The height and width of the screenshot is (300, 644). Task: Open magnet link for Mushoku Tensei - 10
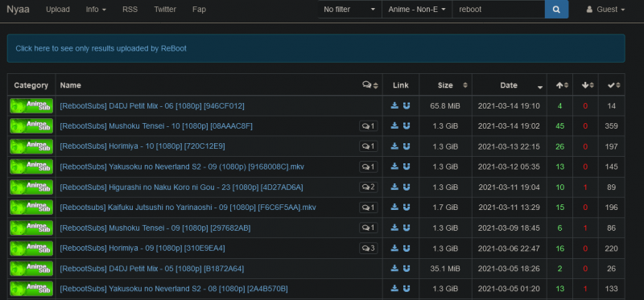point(407,126)
